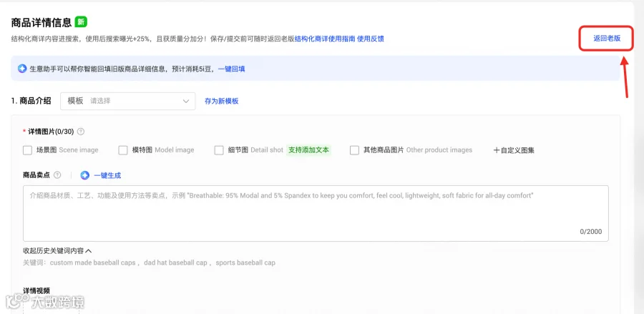Click the AI icon before 一键生成

click(84, 175)
